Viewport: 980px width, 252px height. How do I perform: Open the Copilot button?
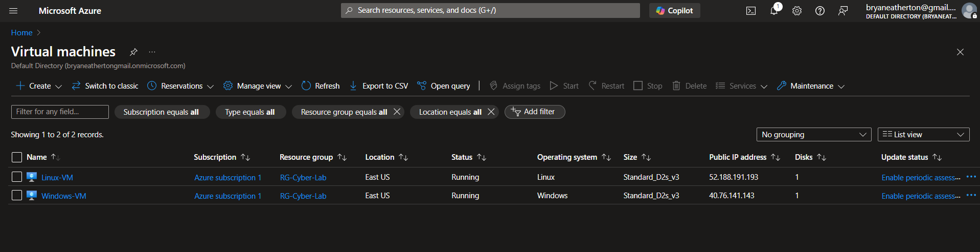point(675,11)
